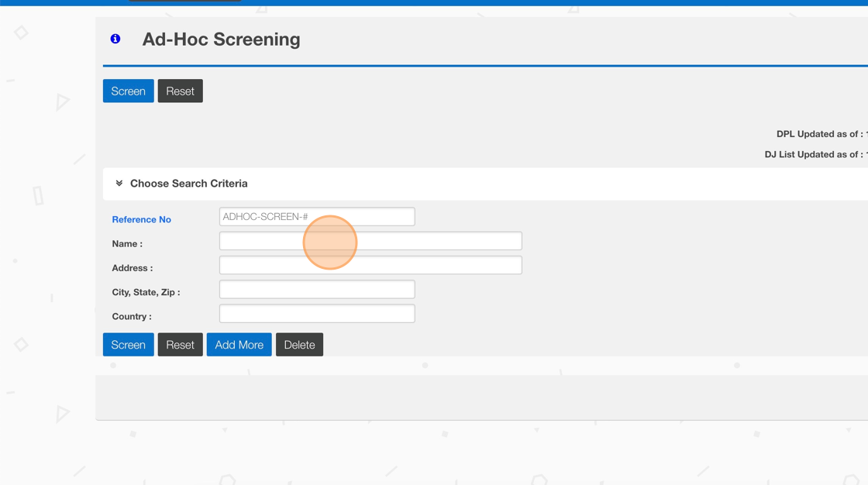868x485 pixels.
Task: Click the Name field label
Action: coord(127,244)
